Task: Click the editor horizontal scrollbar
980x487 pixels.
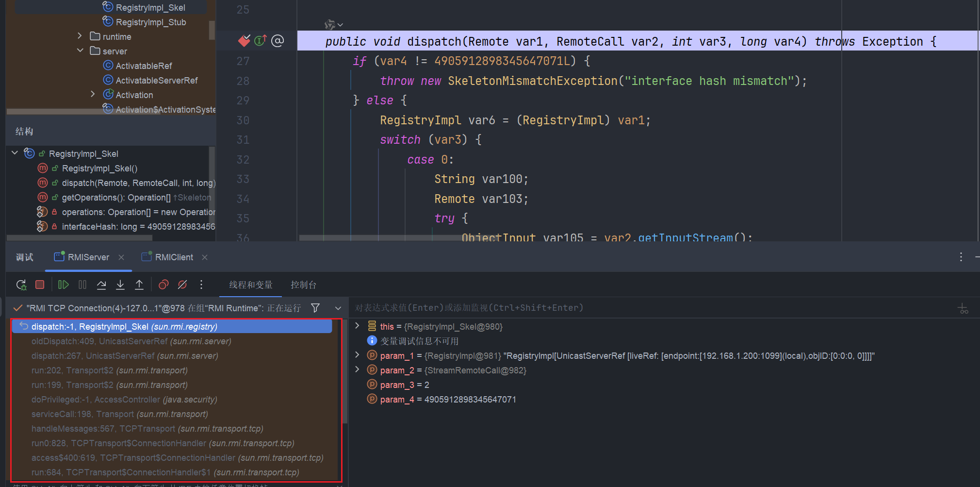Action: 399,238
